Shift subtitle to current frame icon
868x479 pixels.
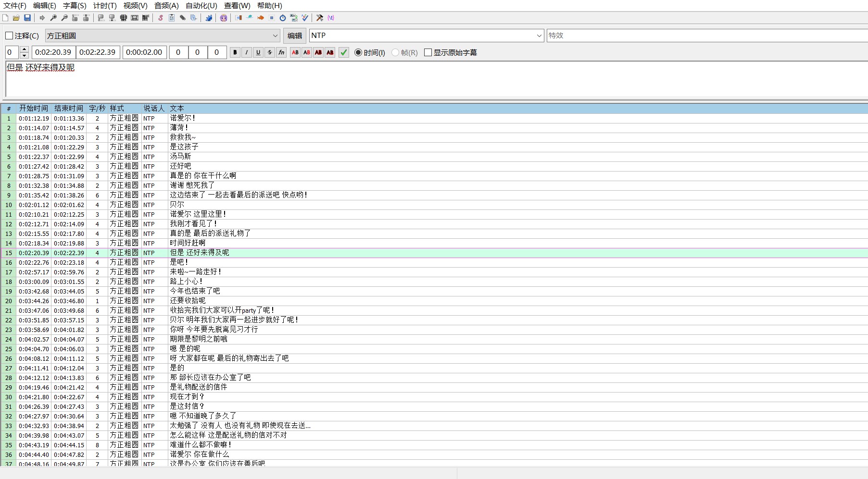pyautogui.click(x=146, y=18)
